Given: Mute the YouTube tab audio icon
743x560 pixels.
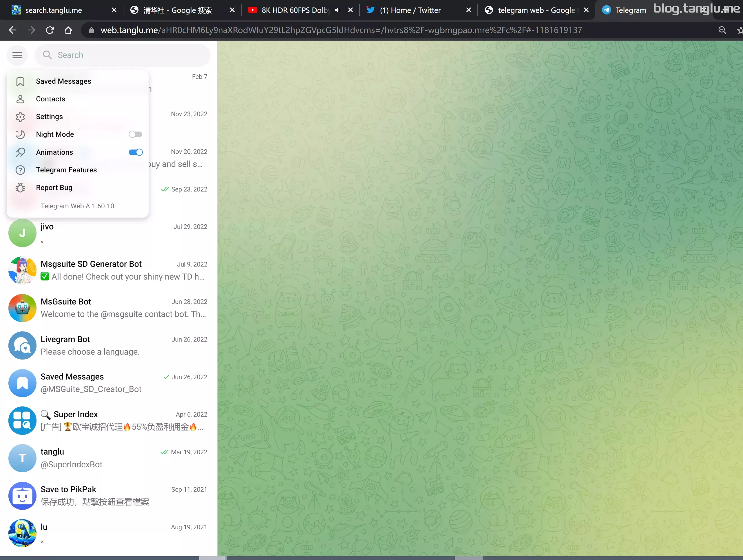Looking at the screenshot, I should coord(338,10).
